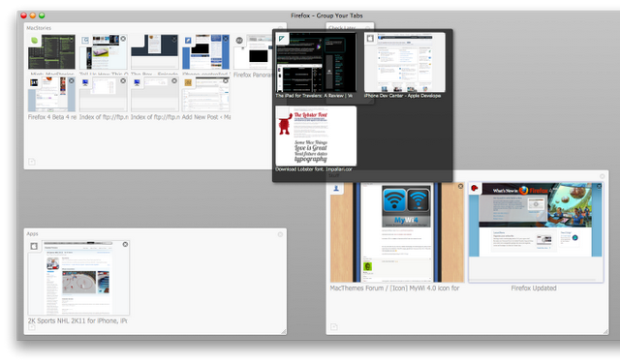The image size is (620, 364).
Task: Select the Firefox 4 Beta 4 thumbnail
Action: click(x=51, y=95)
